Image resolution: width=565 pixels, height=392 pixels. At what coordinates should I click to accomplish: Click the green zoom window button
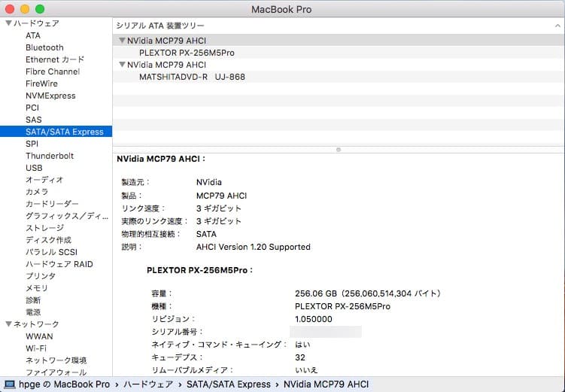40,9
